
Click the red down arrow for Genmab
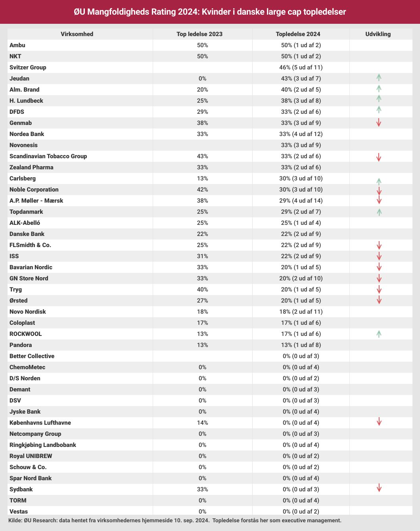click(x=379, y=123)
